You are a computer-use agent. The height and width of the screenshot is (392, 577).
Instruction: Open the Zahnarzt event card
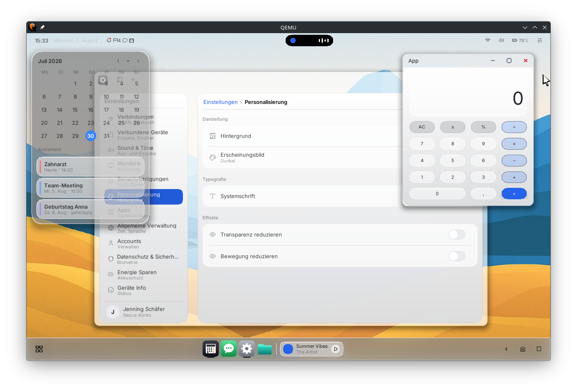click(x=90, y=167)
